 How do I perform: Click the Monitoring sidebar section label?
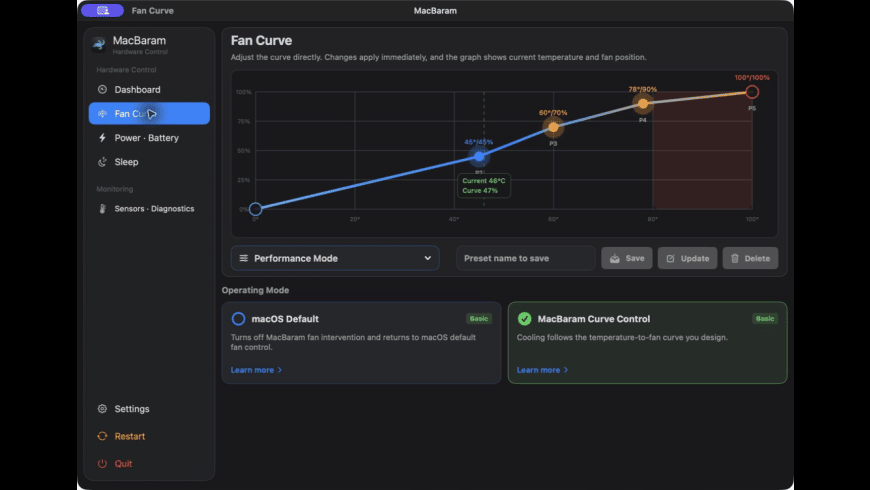115,189
